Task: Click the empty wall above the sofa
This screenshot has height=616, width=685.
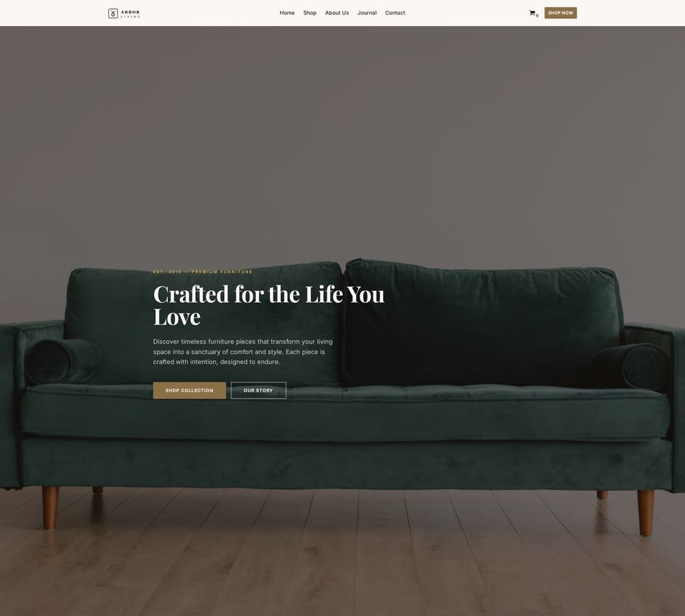Action: click(x=342, y=140)
